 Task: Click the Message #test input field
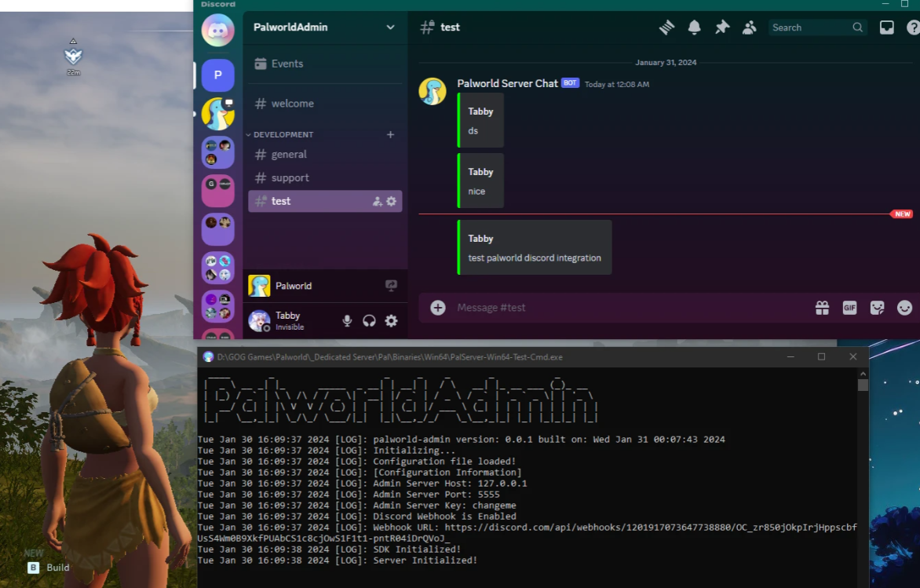point(628,308)
